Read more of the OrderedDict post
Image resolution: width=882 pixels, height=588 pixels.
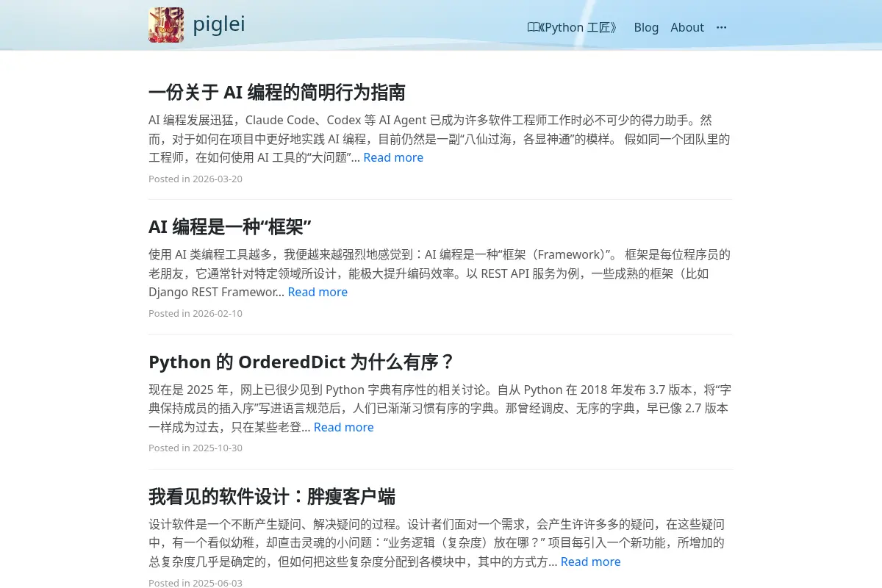(x=344, y=427)
